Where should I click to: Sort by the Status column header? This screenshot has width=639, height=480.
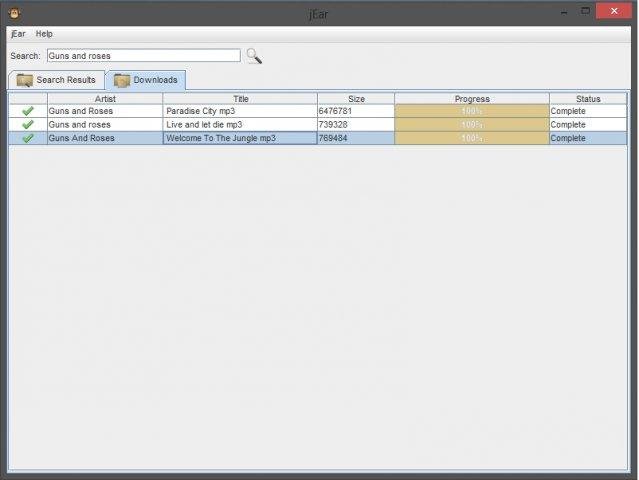click(x=588, y=99)
